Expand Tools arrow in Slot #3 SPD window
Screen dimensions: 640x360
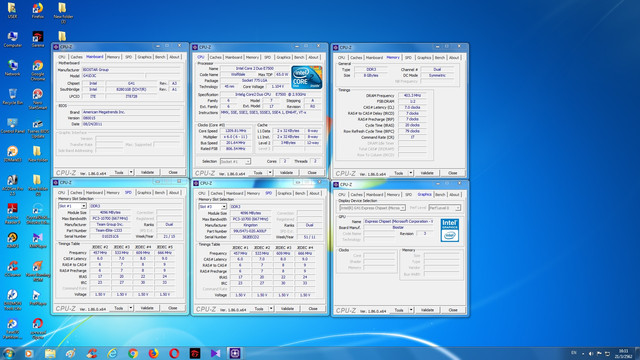point(271,309)
